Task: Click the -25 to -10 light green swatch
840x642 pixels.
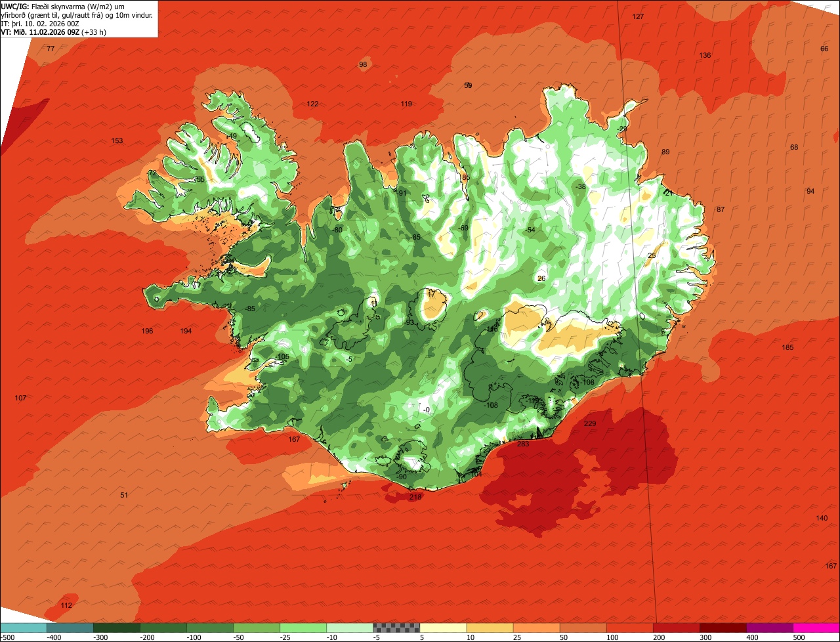Action: (x=303, y=628)
